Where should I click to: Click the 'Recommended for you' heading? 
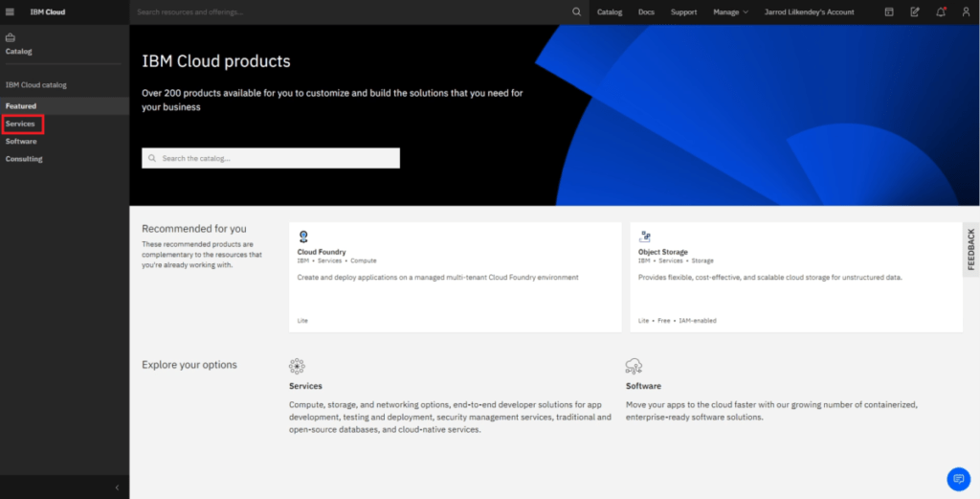194,229
